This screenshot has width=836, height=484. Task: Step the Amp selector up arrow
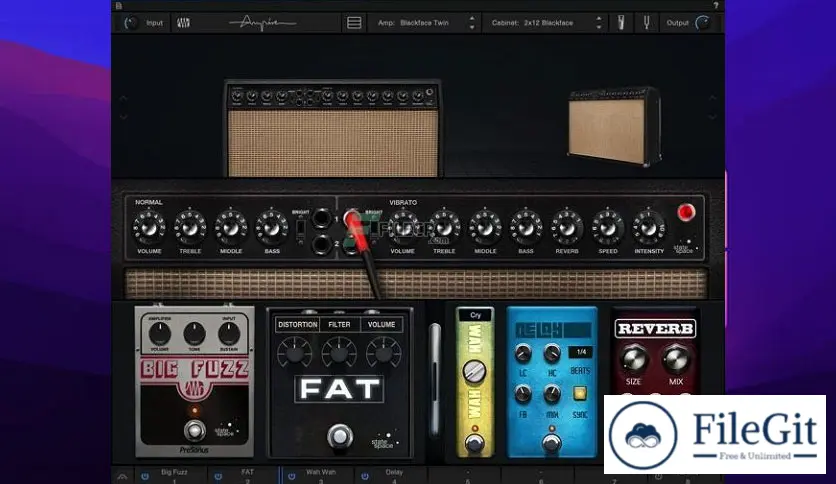[x=472, y=18]
